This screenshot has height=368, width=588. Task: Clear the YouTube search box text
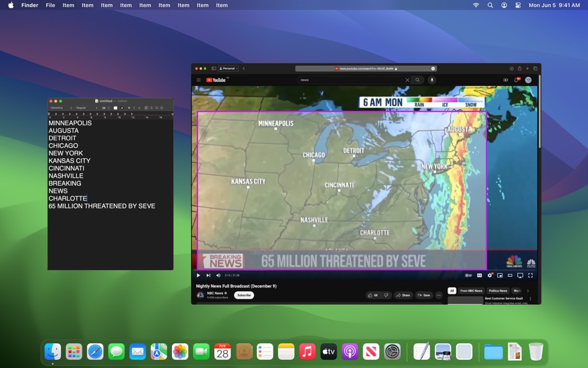(x=407, y=80)
